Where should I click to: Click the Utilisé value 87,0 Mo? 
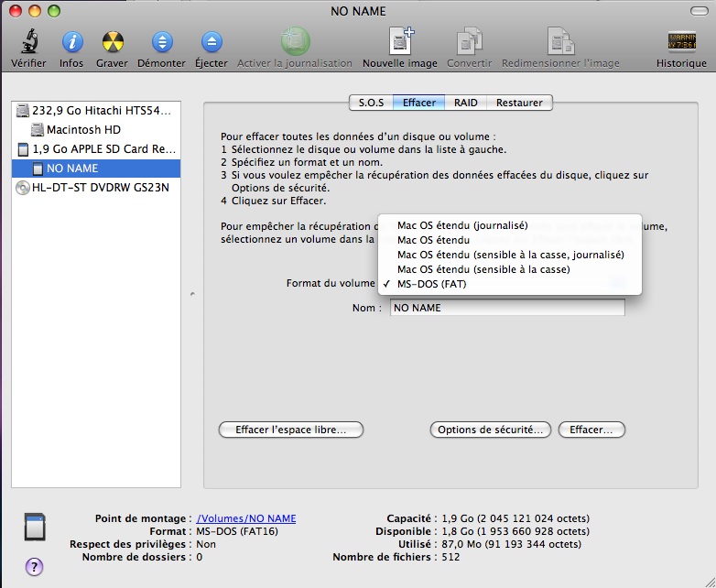(512, 544)
